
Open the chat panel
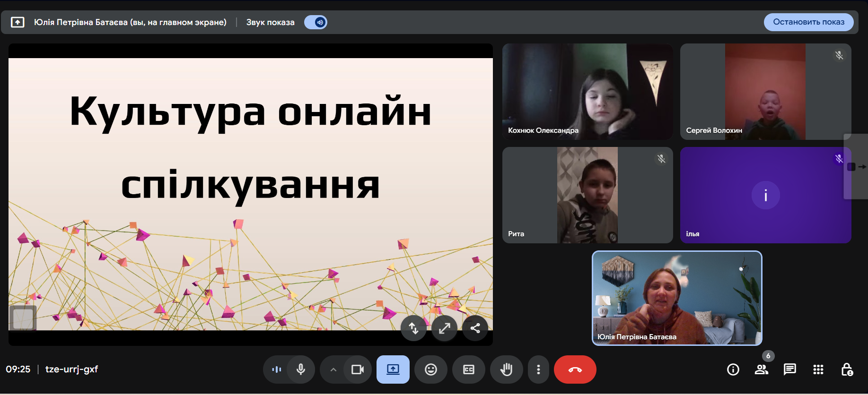pyautogui.click(x=789, y=369)
